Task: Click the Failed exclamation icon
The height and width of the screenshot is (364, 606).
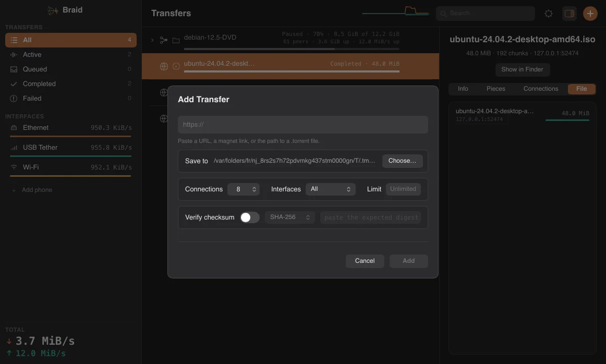Action: (x=14, y=99)
